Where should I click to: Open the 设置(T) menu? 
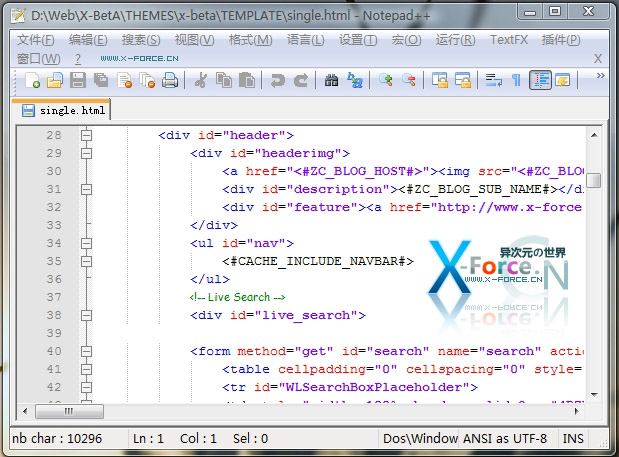tap(358, 40)
